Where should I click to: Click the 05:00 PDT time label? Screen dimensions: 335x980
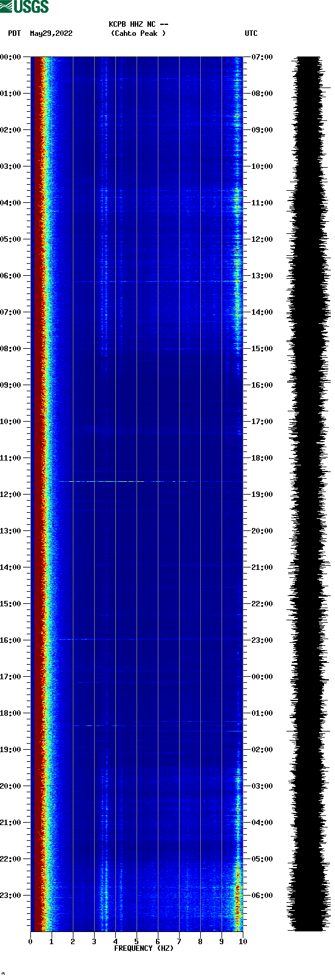tap(10, 239)
